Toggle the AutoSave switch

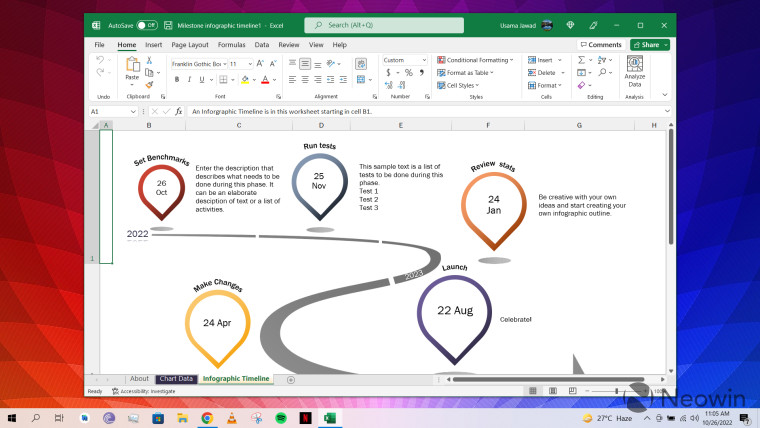point(147,25)
